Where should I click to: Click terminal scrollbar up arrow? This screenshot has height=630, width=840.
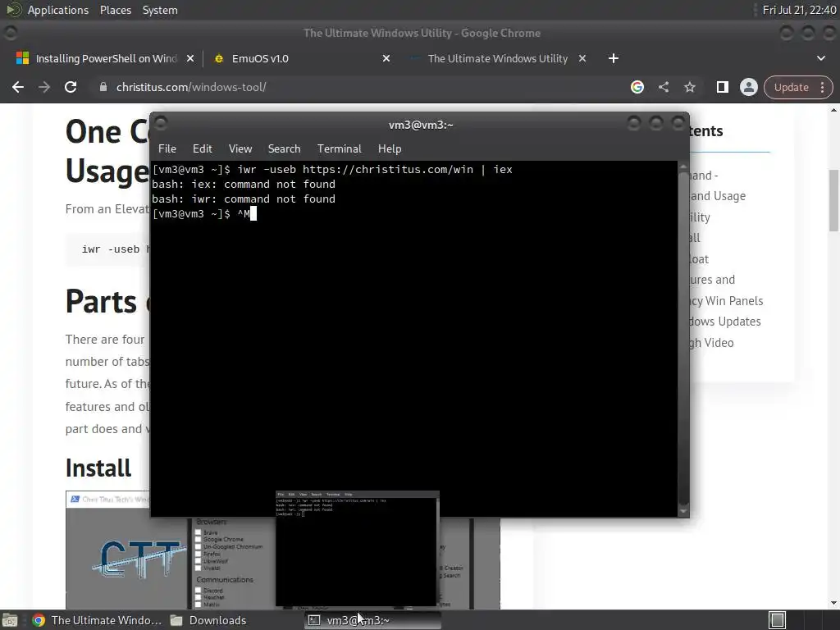coord(683,167)
